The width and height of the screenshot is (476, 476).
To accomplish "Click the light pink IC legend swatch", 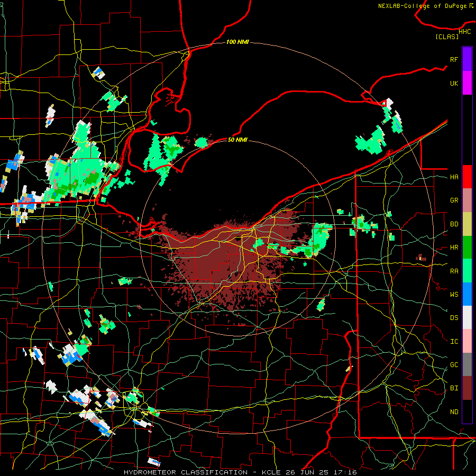I will tap(467, 341).
